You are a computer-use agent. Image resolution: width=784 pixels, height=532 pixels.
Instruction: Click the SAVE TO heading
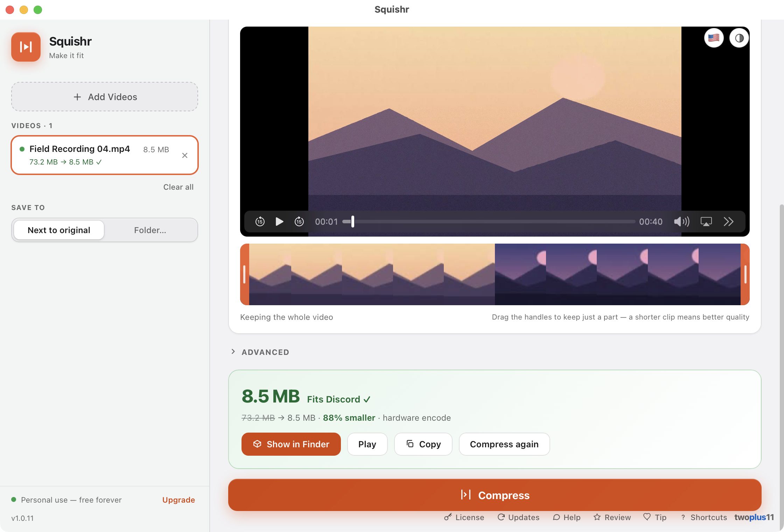[28, 208]
